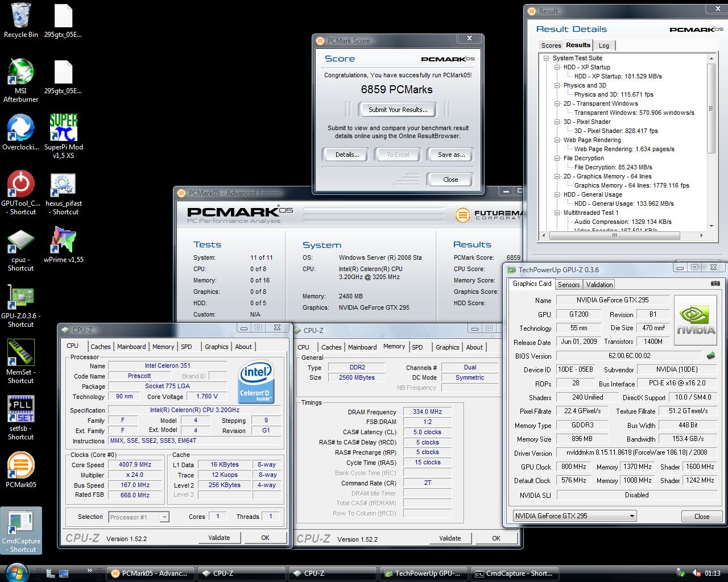Click PCMark05 taskbar button
The image size is (728, 582).
point(151,573)
